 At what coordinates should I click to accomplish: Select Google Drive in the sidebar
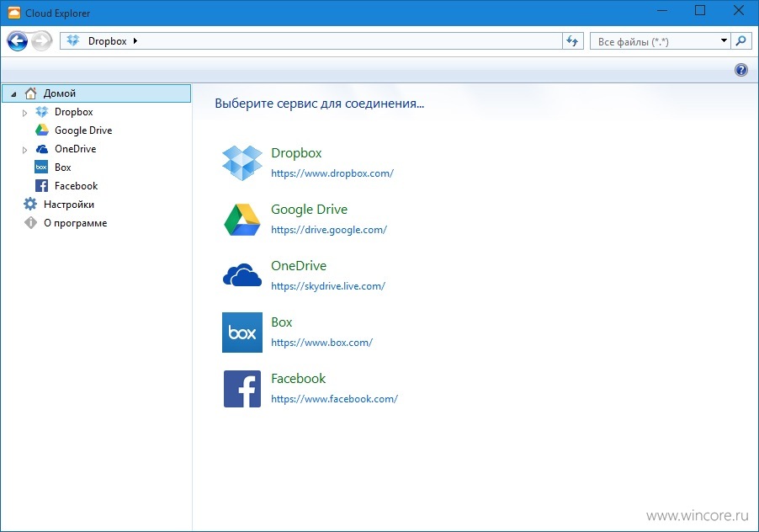tap(83, 130)
